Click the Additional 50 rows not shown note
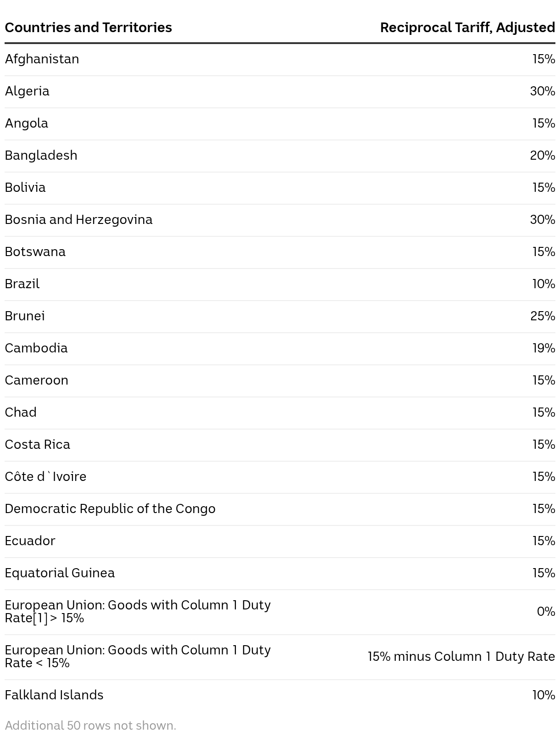This screenshot has height=737, width=560. (90, 726)
